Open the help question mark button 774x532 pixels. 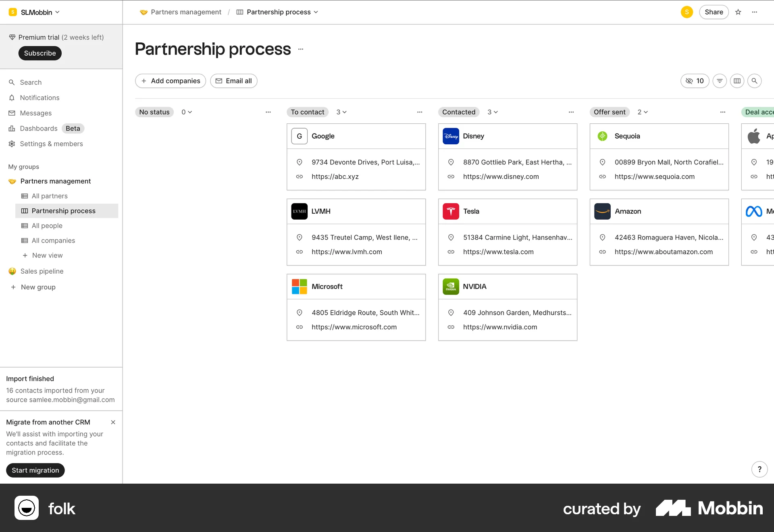759,469
